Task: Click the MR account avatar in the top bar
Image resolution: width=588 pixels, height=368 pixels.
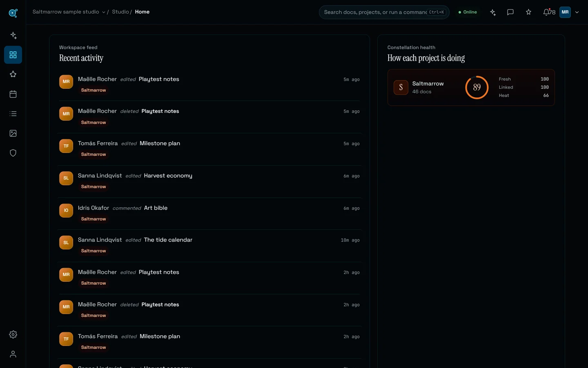Action: (x=565, y=12)
